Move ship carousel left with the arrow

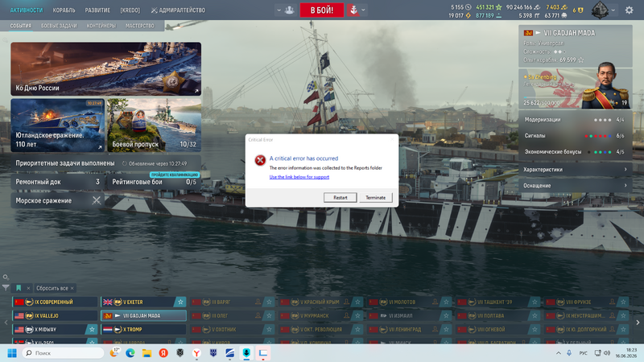6,323
